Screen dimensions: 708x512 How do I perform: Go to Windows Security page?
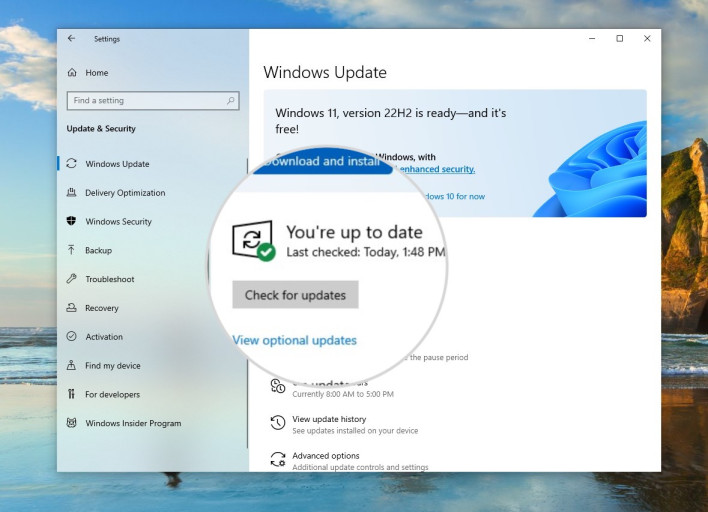click(152, 221)
